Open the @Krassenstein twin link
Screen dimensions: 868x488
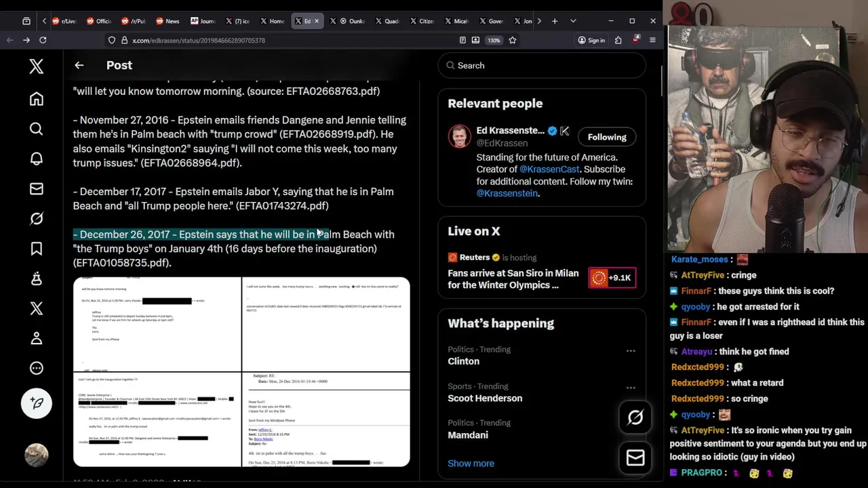pos(507,193)
